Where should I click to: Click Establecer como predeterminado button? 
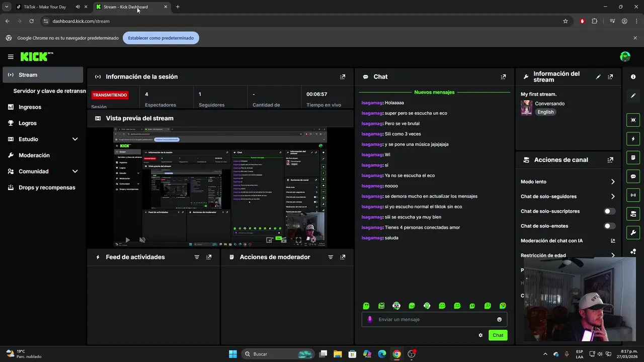click(161, 38)
